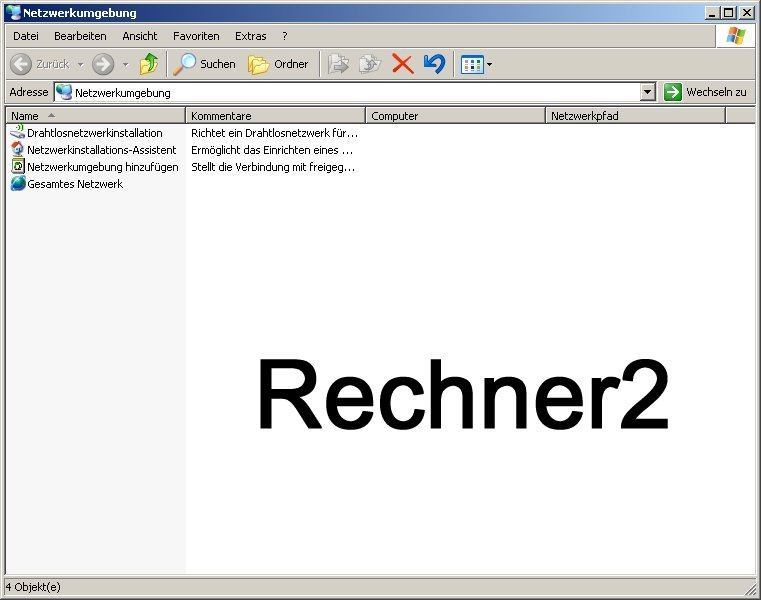Click comment 'Ermöglicht das Einrichten eines …'

(x=272, y=150)
